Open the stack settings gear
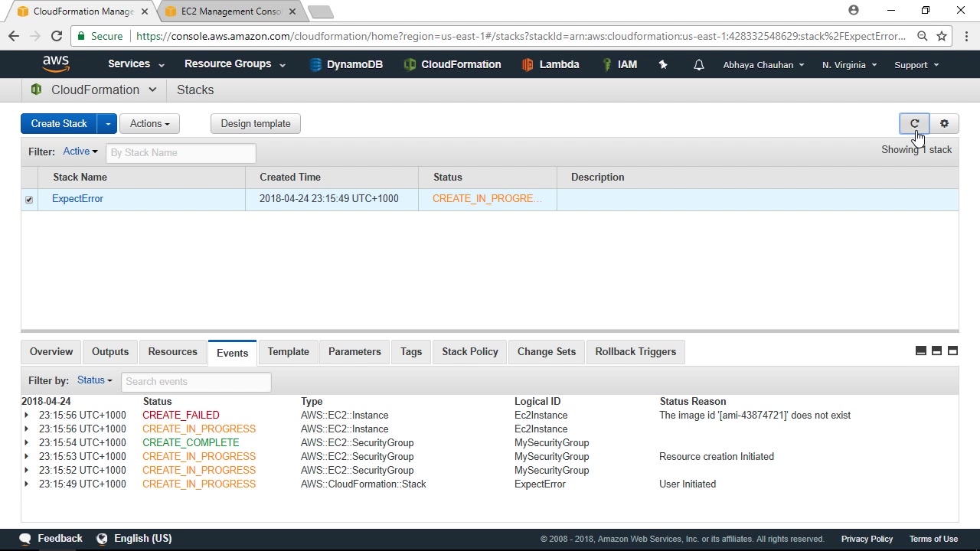The image size is (980, 551). coord(944,123)
